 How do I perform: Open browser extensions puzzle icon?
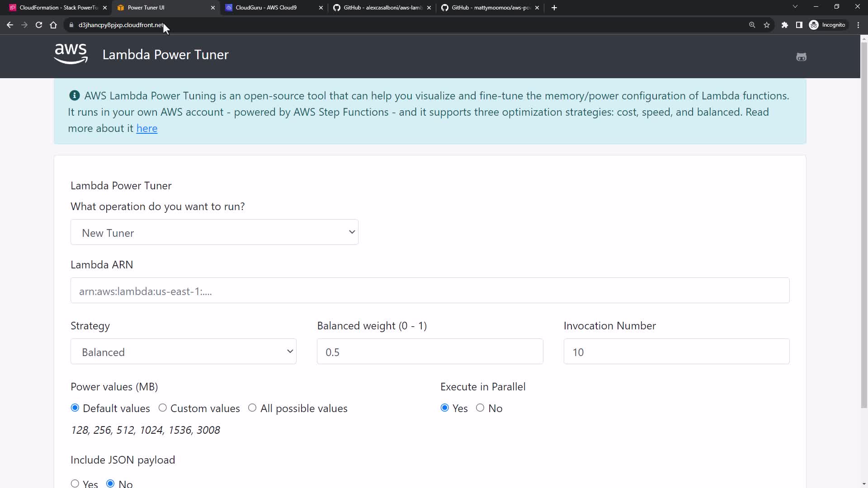point(785,25)
